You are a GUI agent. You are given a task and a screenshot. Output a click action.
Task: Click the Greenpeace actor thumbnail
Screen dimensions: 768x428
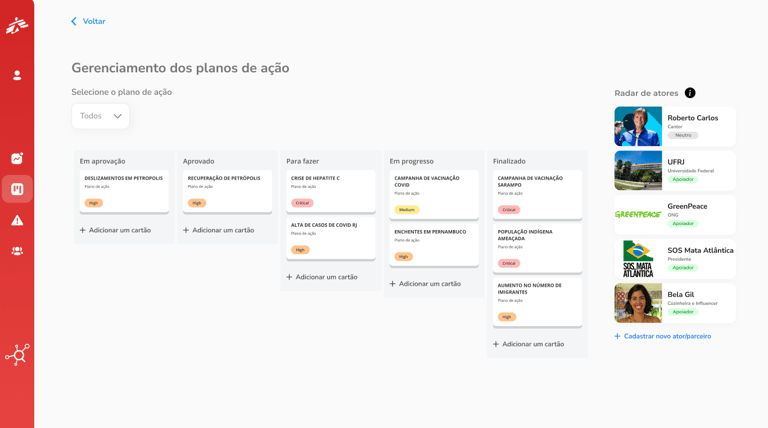[638, 214]
